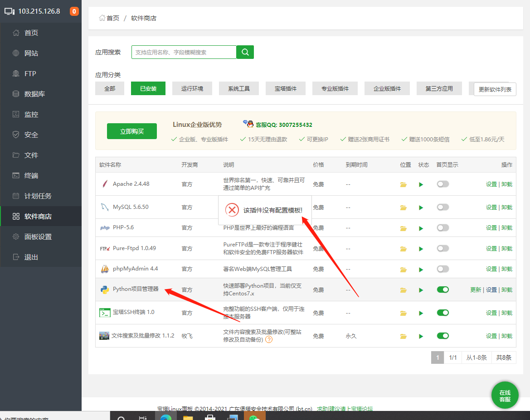
Task: Open WeChat from the taskbar
Action: pos(254,416)
